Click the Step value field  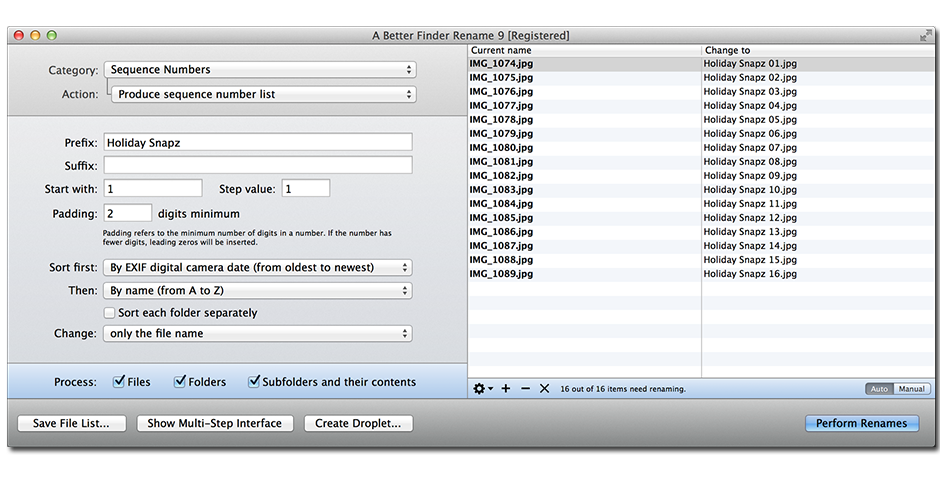(306, 189)
